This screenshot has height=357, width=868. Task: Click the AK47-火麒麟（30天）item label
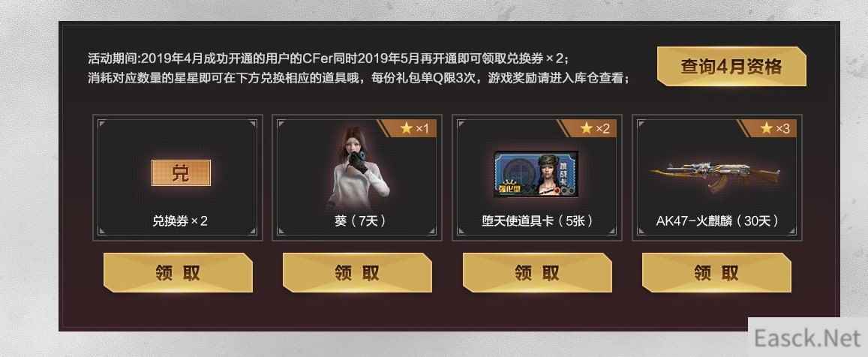point(717,220)
